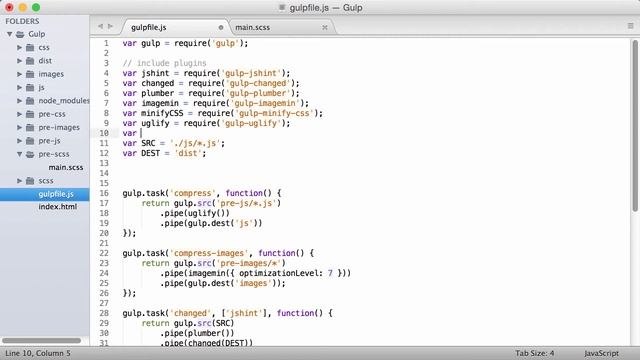Open the tab list menu icon
The width and height of the screenshot is (640, 360).
[630, 26]
